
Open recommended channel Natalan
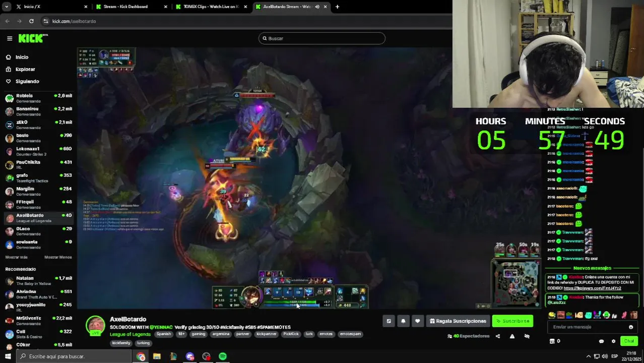(38, 280)
